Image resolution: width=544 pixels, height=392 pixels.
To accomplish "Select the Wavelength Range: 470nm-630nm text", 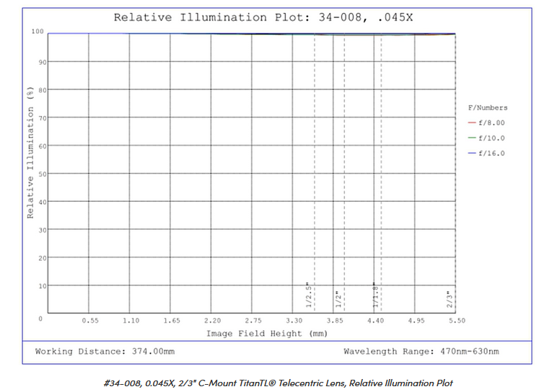I will pyautogui.click(x=421, y=352).
